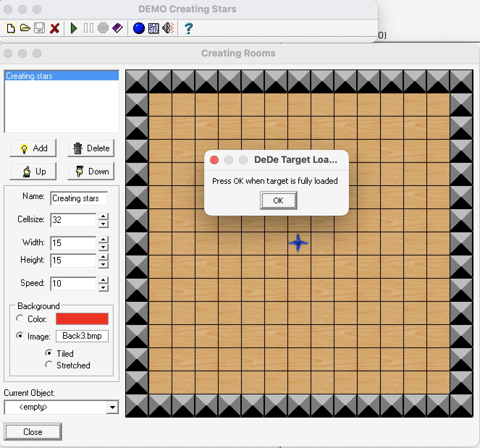Click the Height input field
Viewport: 480px width, 448px height.
pos(73,260)
